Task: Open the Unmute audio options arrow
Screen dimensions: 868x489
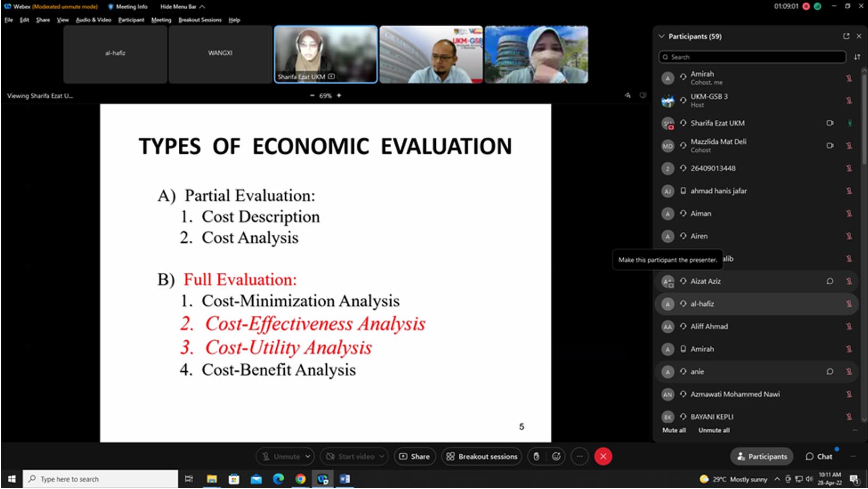Action: click(x=308, y=457)
